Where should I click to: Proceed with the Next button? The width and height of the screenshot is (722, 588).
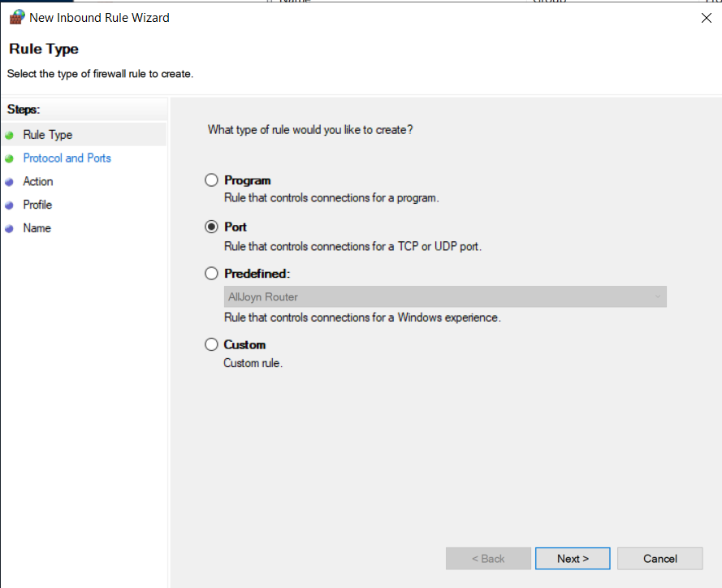point(572,558)
